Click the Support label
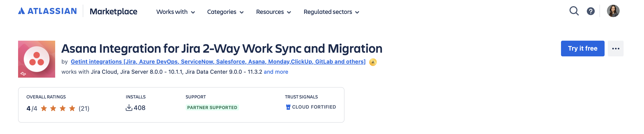This screenshot has height=134, width=644. click(x=195, y=97)
